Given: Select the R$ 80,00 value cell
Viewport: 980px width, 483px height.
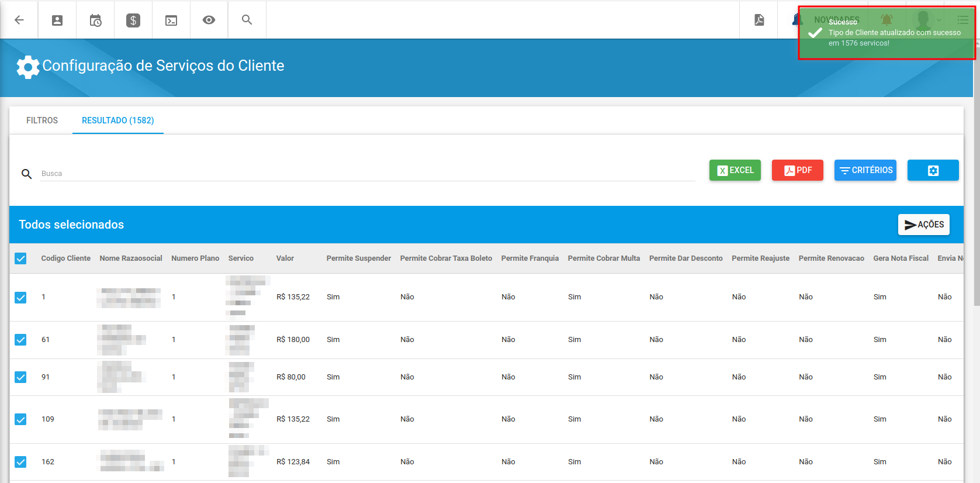Looking at the screenshot, I should tap(291, 377).
